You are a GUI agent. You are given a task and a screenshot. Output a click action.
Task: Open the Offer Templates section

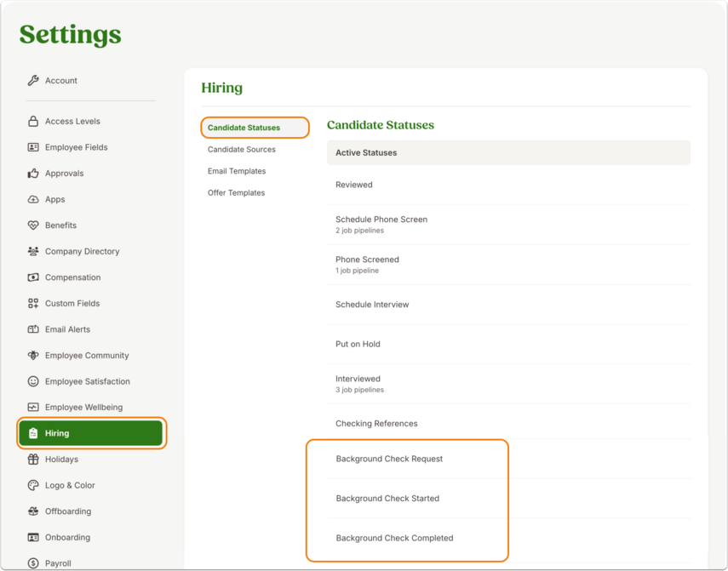click(x=237, y=192)
